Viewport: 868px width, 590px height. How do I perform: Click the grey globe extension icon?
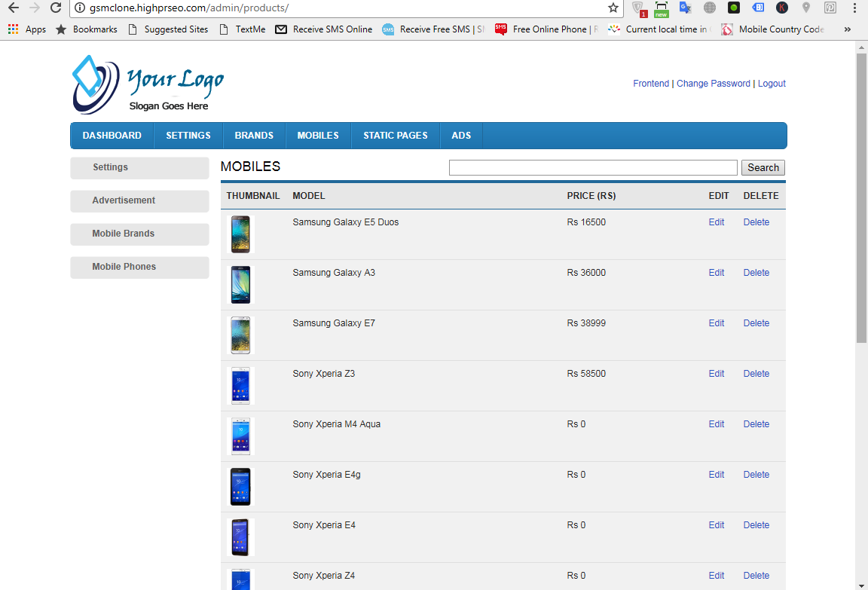tap(710, 8)
